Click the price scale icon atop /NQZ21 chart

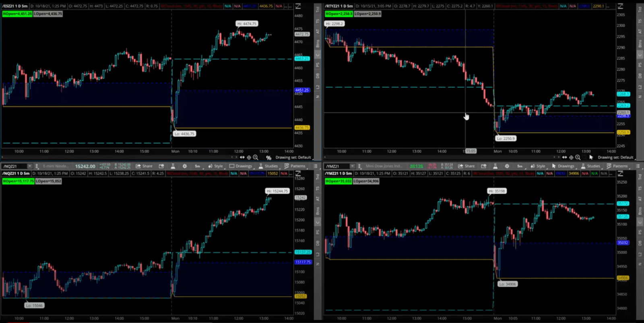(298, 173)
